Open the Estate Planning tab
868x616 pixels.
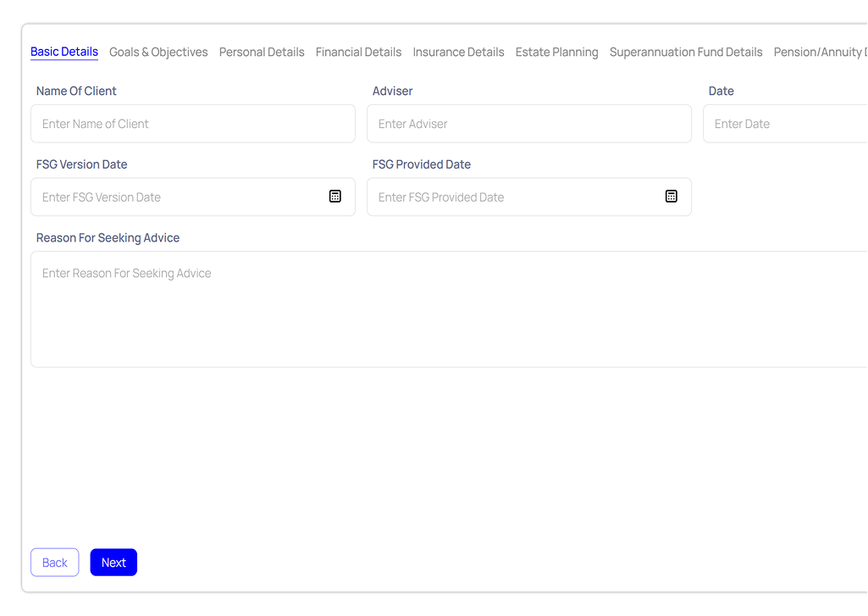coord(556,52)
